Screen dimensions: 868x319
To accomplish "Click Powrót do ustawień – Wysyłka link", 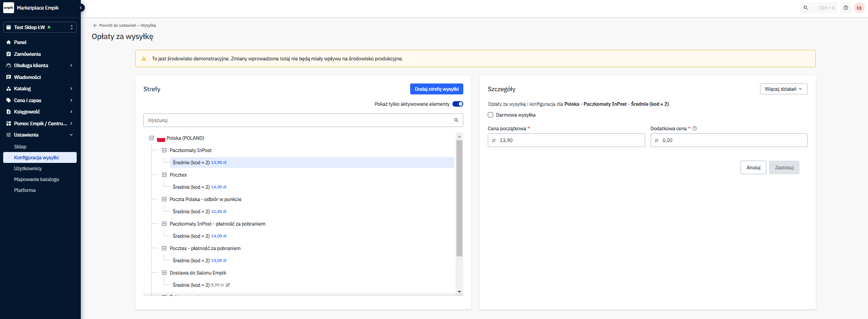I will (125, 25).
